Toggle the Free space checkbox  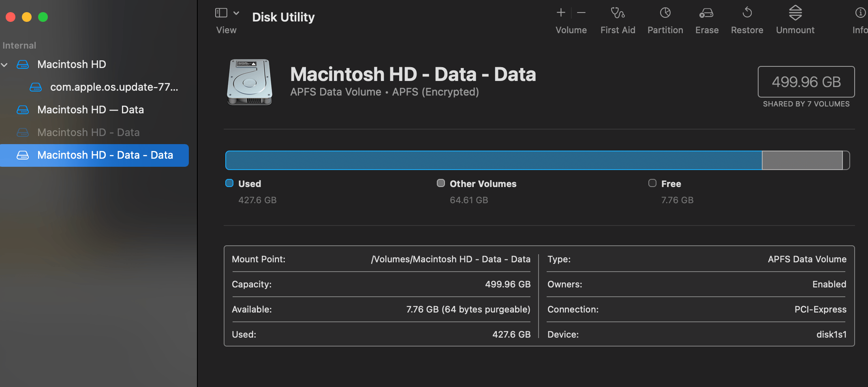point(652,183)
